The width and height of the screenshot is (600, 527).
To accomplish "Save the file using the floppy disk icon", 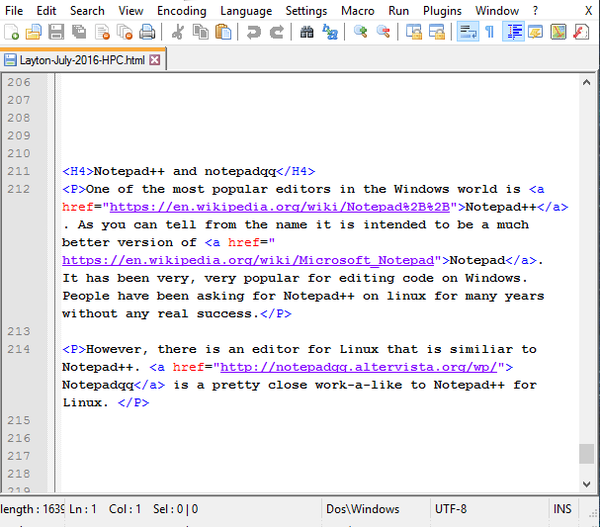I will [x=56, y=32].
